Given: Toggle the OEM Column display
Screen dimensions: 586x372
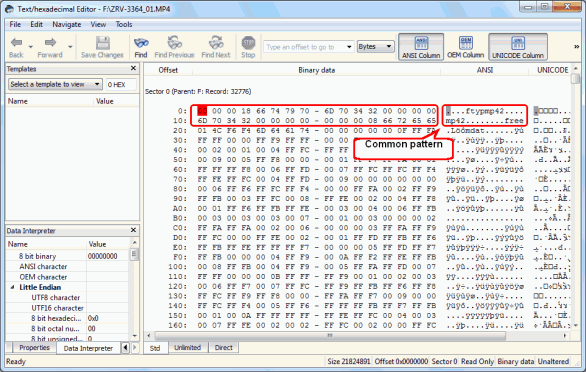Looking at the screenshot, I should tap(466, 47).
